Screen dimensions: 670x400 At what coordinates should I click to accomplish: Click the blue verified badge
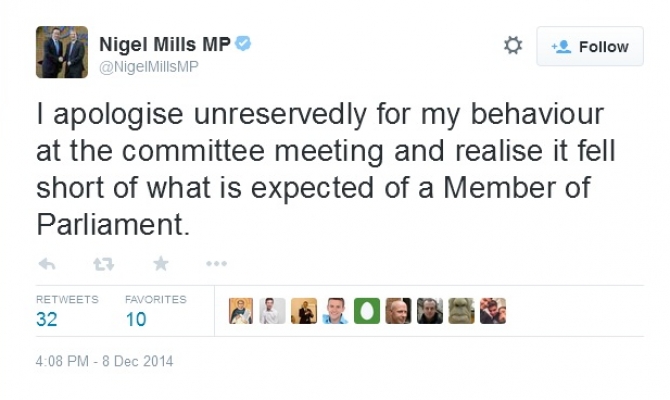[242, 44]
